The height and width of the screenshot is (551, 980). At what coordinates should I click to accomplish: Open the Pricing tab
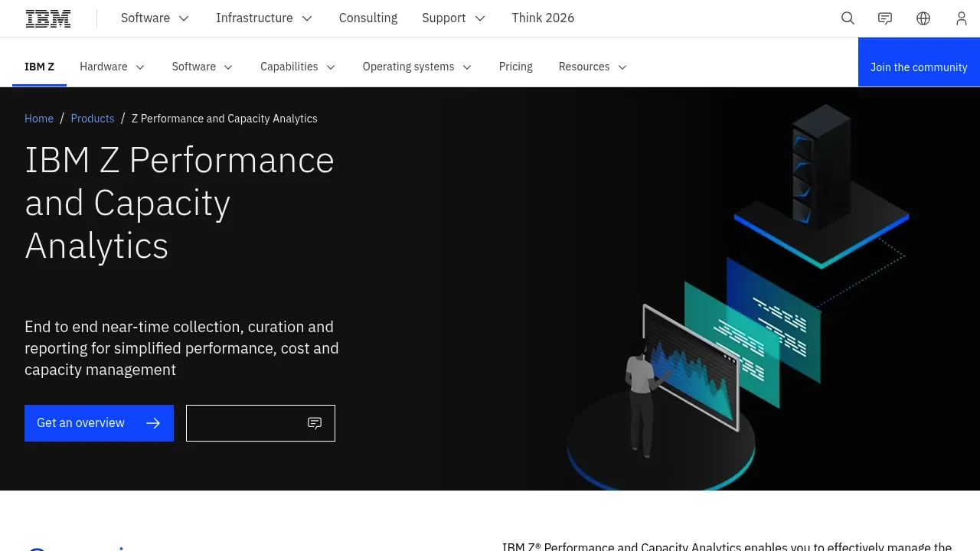516,67
